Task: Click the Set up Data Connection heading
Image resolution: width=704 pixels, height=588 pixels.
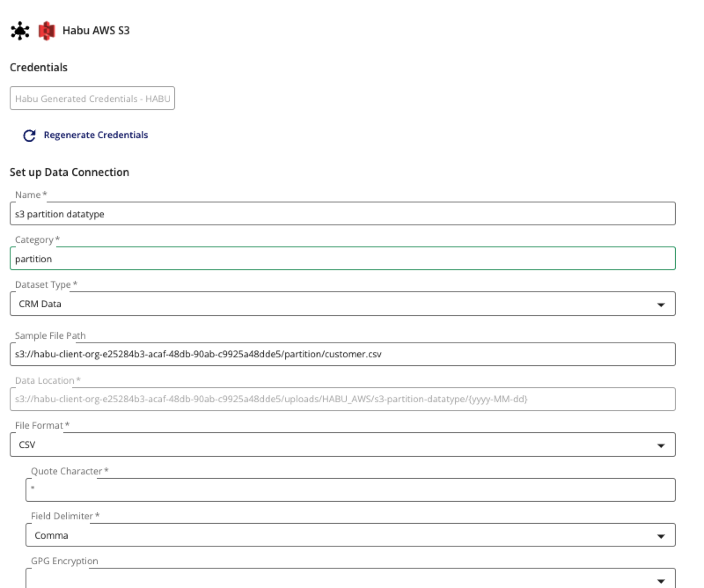Action: point(70,172)
